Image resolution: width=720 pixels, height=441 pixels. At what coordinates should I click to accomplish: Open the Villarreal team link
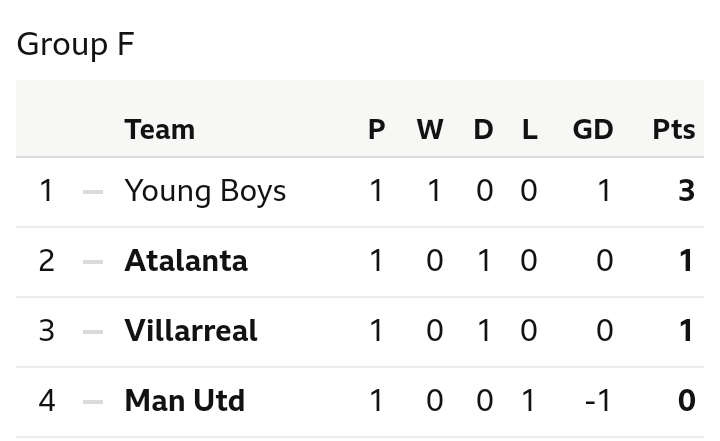(191, 331)
